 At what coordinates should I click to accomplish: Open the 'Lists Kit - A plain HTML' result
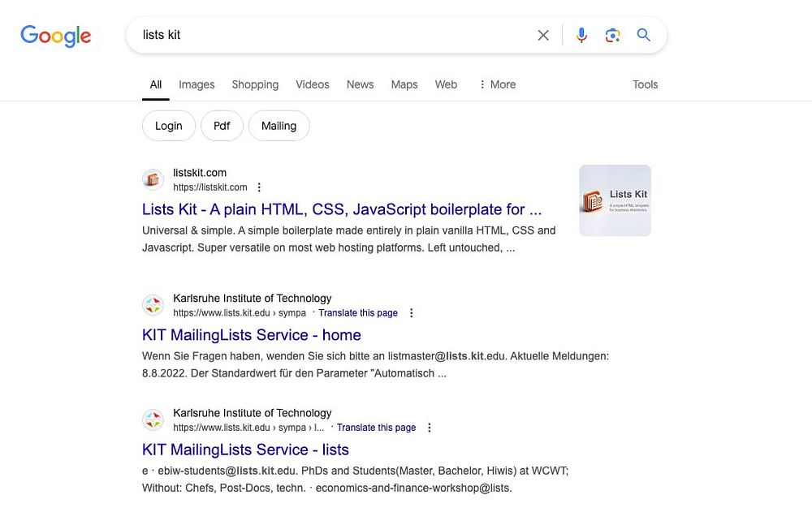pyautogui.click(x=342, y=209)
